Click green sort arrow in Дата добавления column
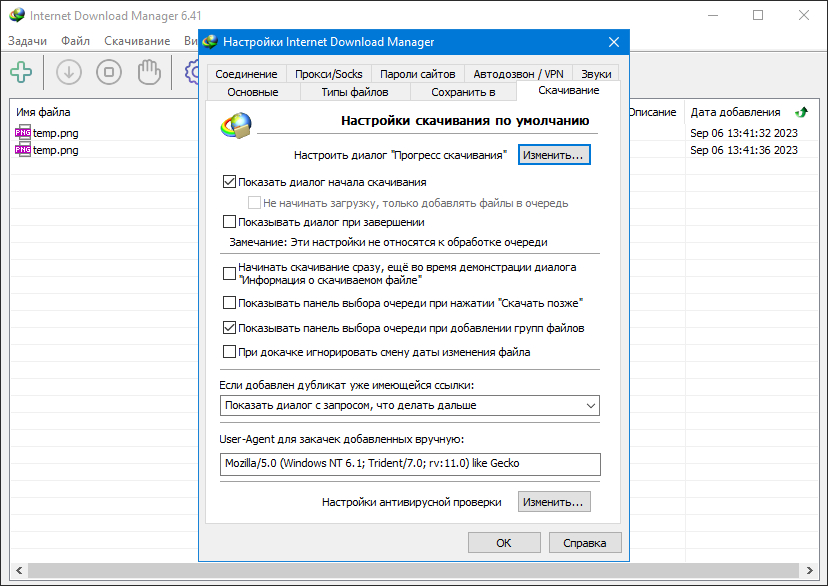The image size is (828, 586). [802, 112]
